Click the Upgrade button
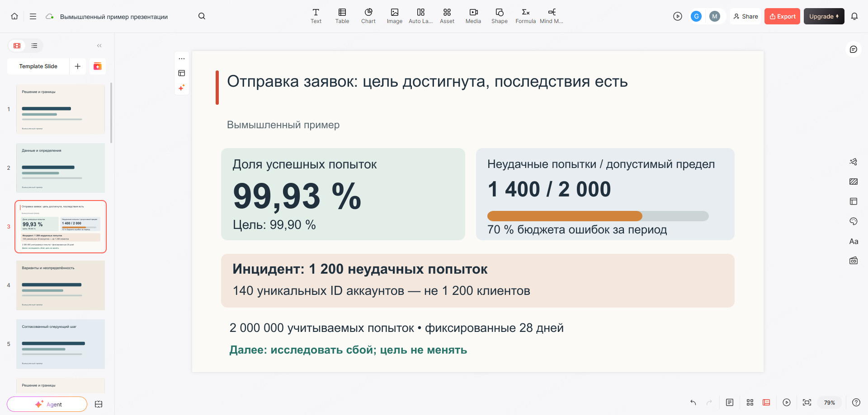 [824, 16]
